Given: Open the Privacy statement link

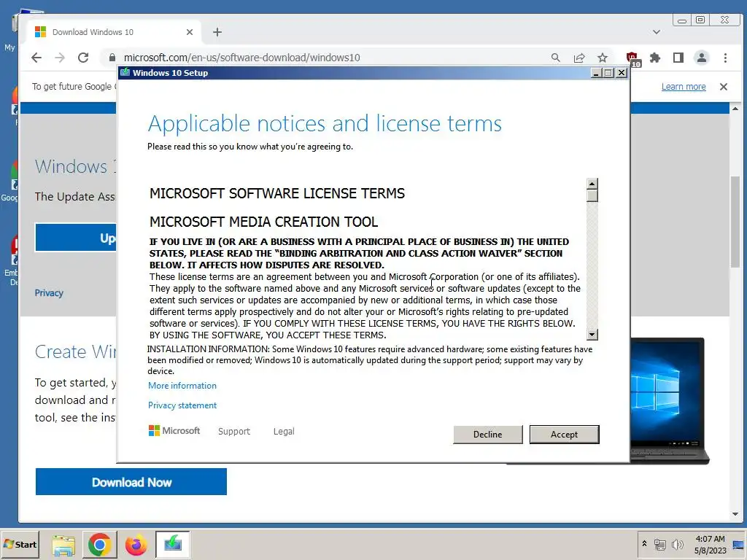Looking at the screenshot, I should [182, 405].
